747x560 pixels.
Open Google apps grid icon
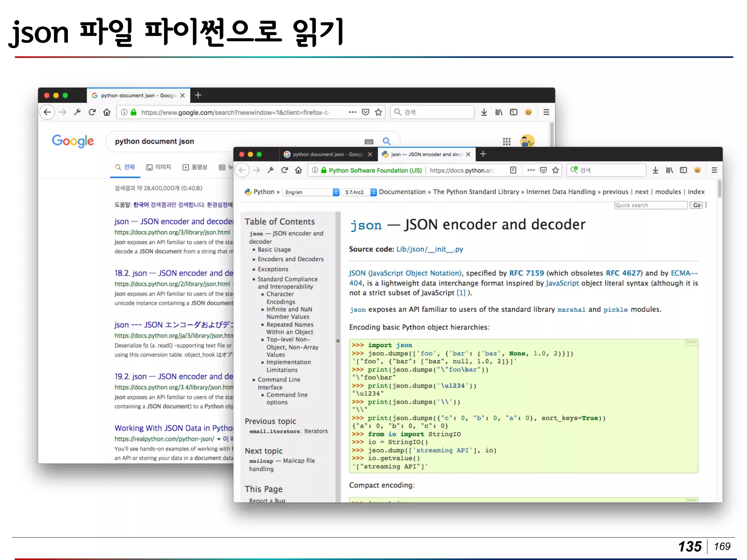click(507, 141)
